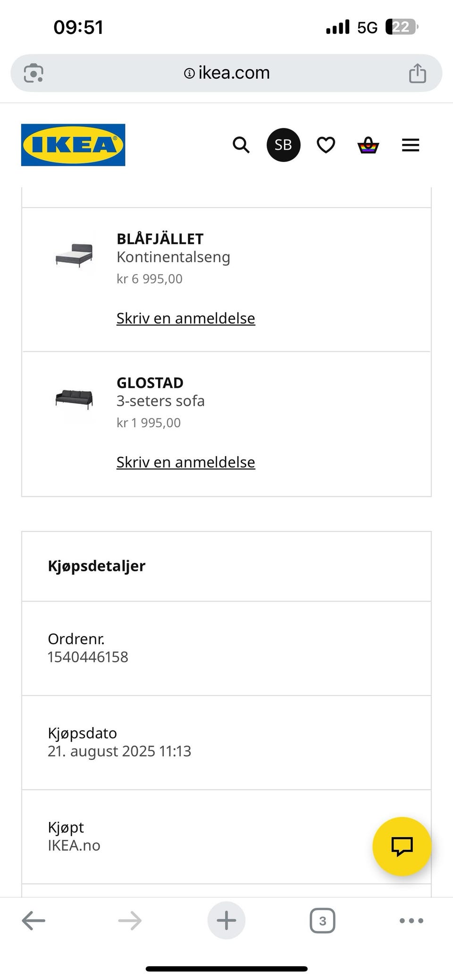Tap the order number 1540446158

[87, 656]
